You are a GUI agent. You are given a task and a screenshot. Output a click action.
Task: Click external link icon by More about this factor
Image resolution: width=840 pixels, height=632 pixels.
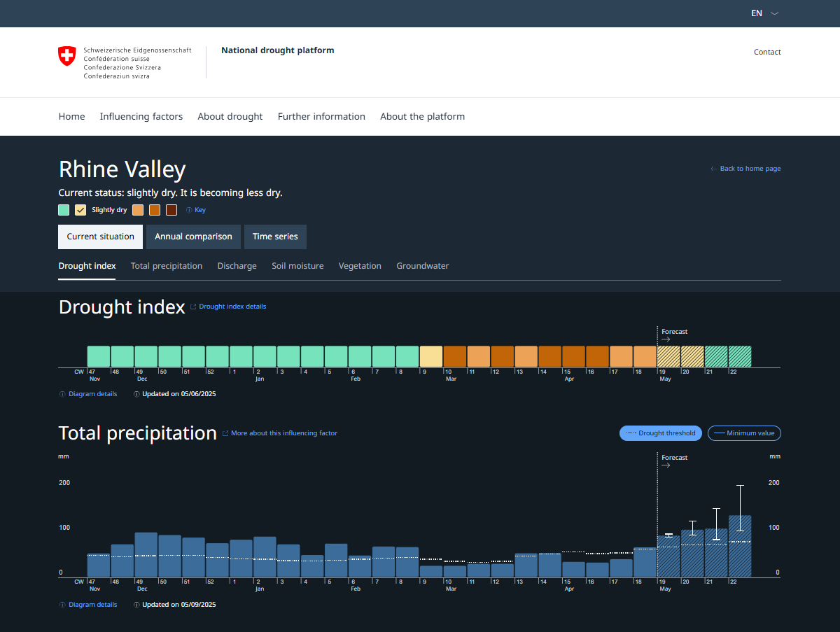(x=225, y=433)
